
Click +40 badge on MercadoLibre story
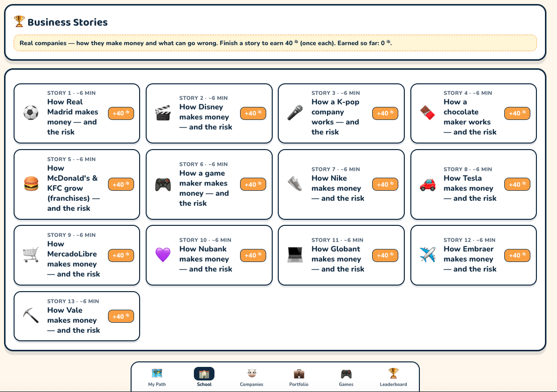tap(121, 255)
